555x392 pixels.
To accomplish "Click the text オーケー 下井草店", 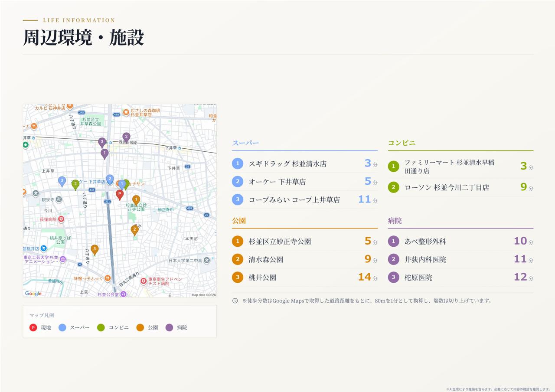I will click(277, 182).
